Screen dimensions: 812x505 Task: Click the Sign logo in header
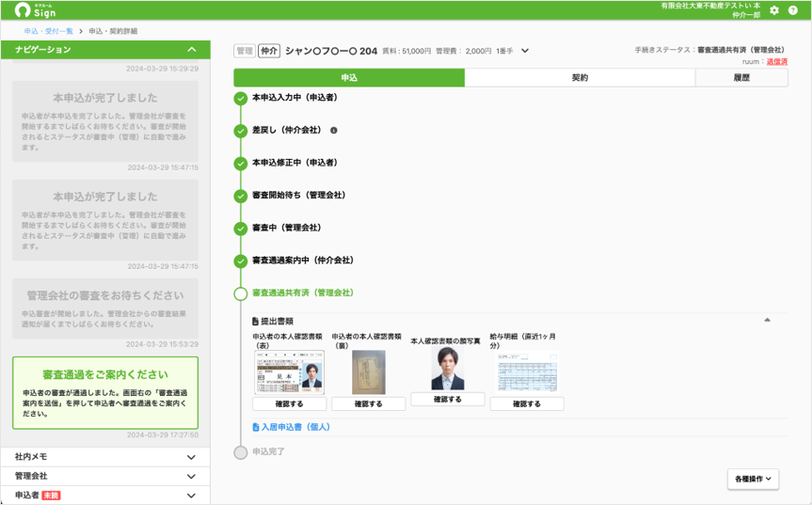36,10
